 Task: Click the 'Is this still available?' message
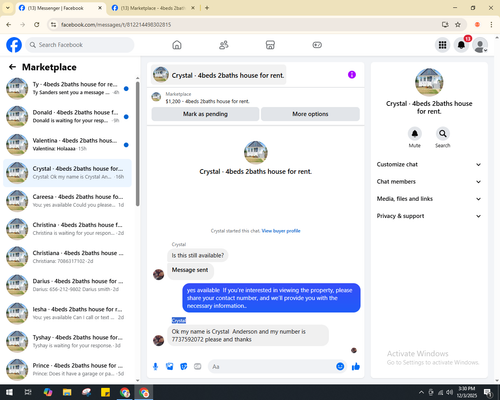(198, 256)
